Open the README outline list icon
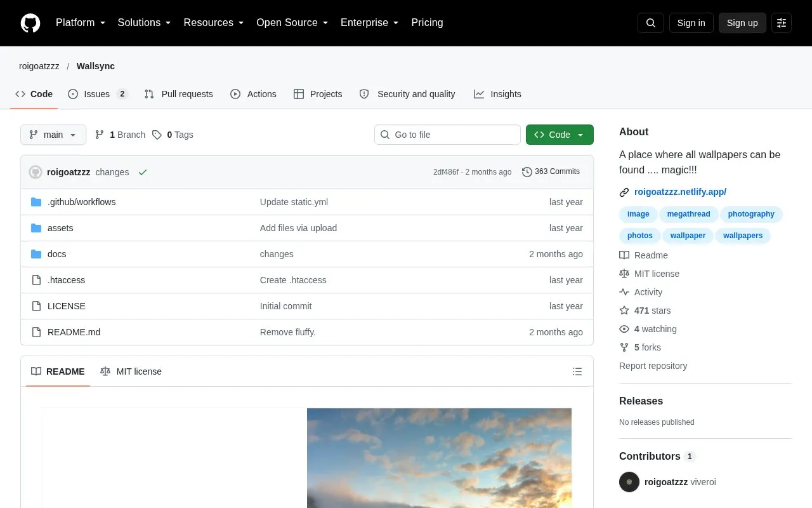The width and height of the screenshot is (812, 508). click(x=577, y=371)
